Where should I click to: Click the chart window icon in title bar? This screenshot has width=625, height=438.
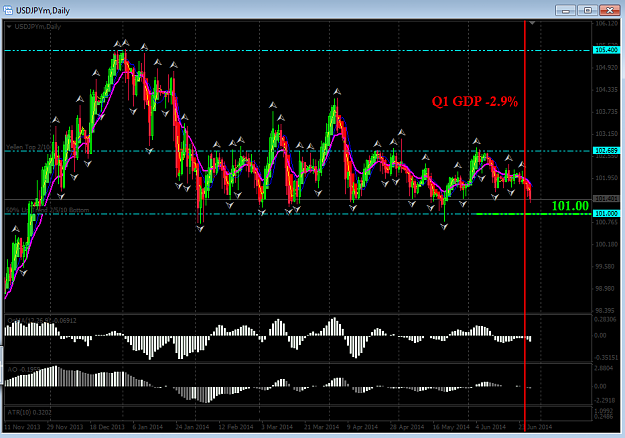[8, 10]
